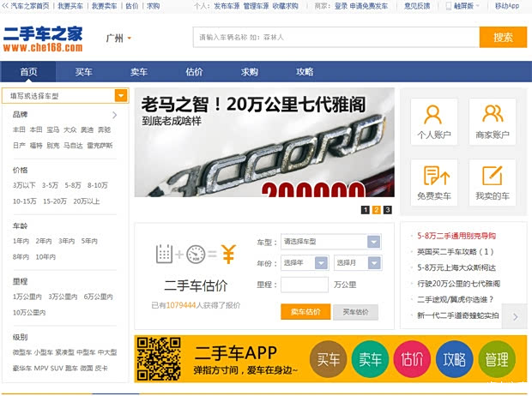Open the 商家账户 merchant account icon
The image size is (532, 396).
(x=493, y=122)
